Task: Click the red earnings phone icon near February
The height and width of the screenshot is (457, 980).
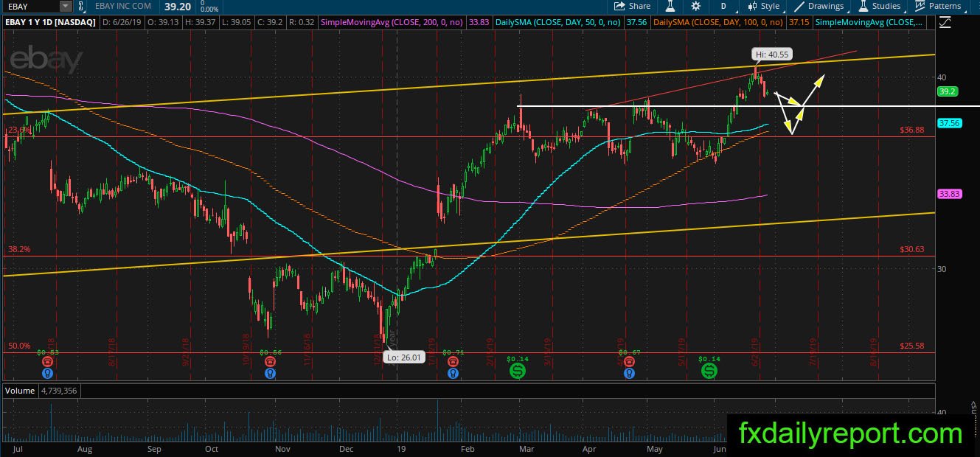Action: [451, 362]
